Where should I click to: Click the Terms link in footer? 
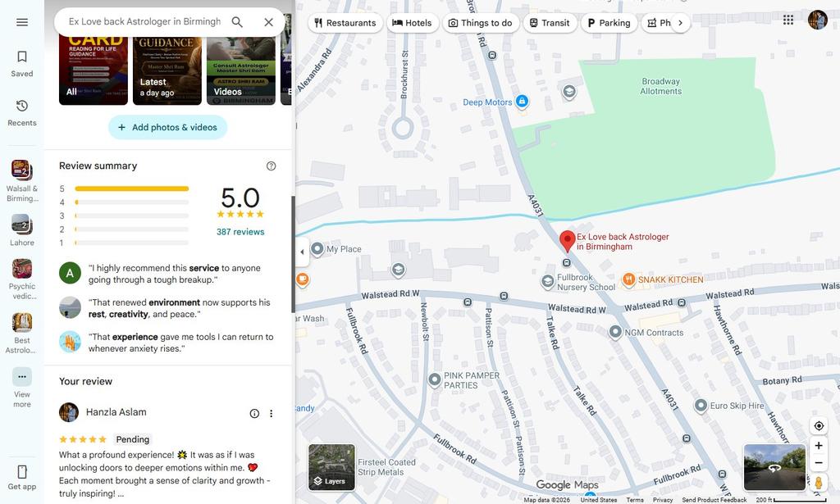coord(635,500)
